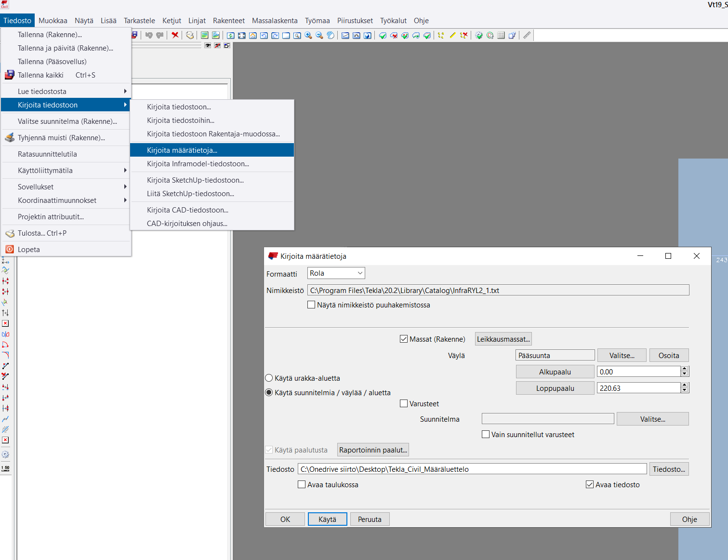Click the ruler measure icon
Viewport: 728px width, 560px height.
pos(527,35)
